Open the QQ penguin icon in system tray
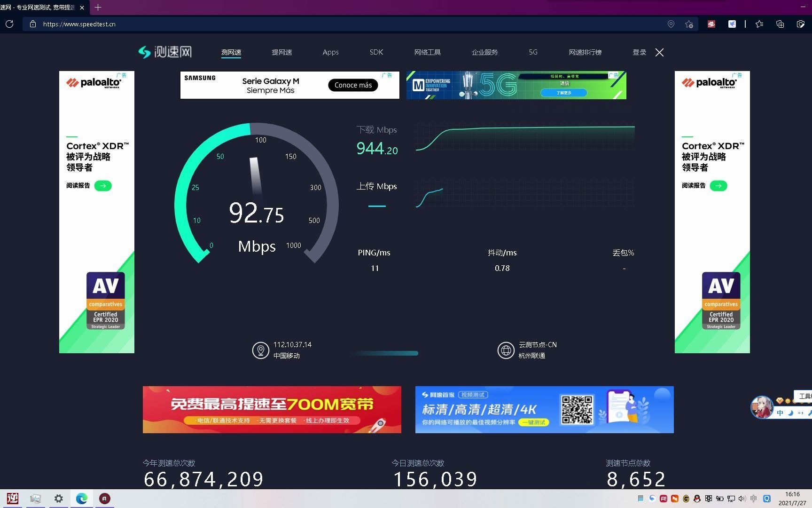This screenshot has height=508, width=812. pyautogui.click(x=696, y=499)
